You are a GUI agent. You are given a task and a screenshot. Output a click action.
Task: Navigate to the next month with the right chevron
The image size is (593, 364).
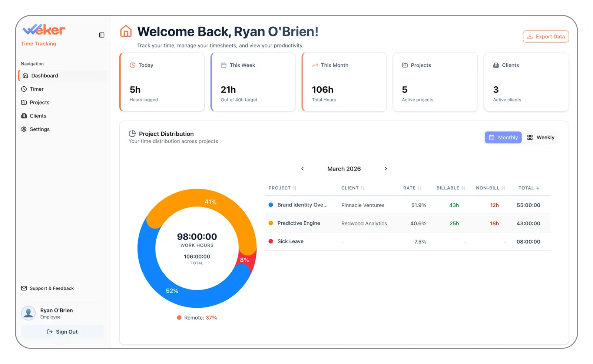point(386,169)
